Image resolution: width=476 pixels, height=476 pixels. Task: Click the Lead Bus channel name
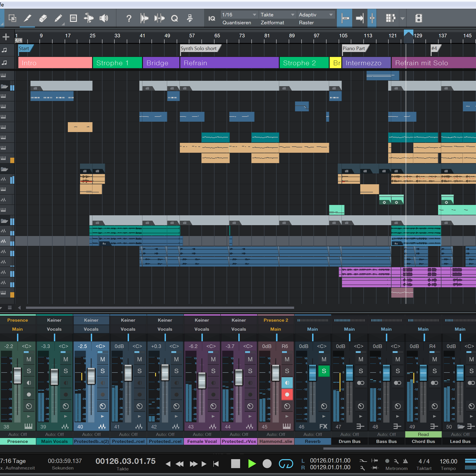pos(460,441)
